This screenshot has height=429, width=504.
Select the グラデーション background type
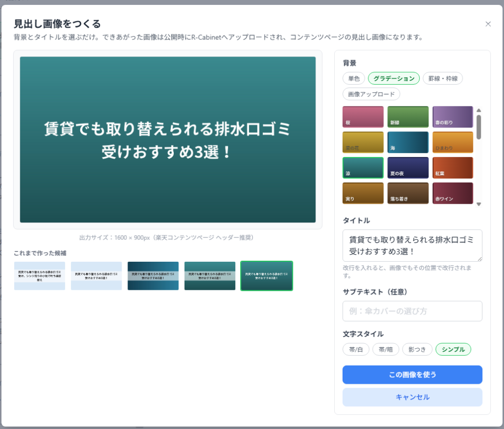coord(394,78)
